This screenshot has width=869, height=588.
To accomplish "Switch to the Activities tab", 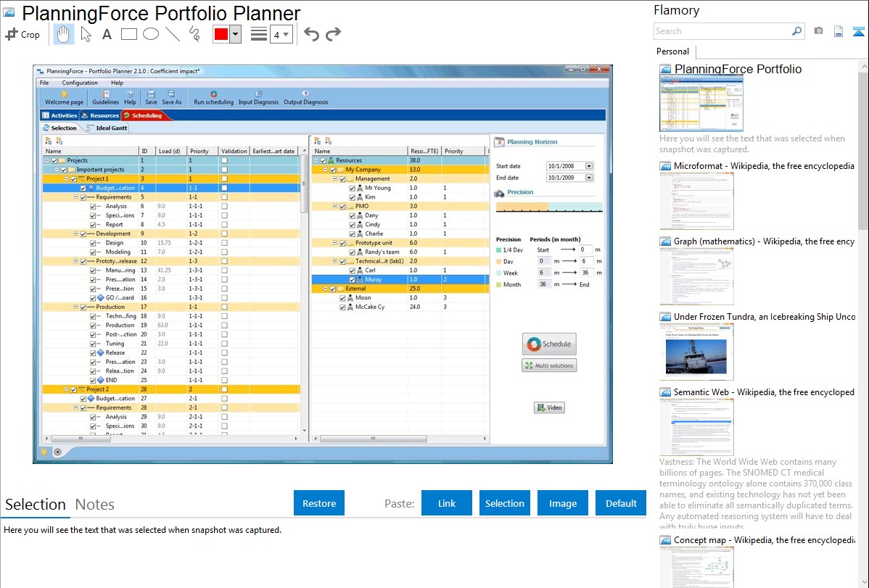I will pyautogui.click(x=60, y=115).
